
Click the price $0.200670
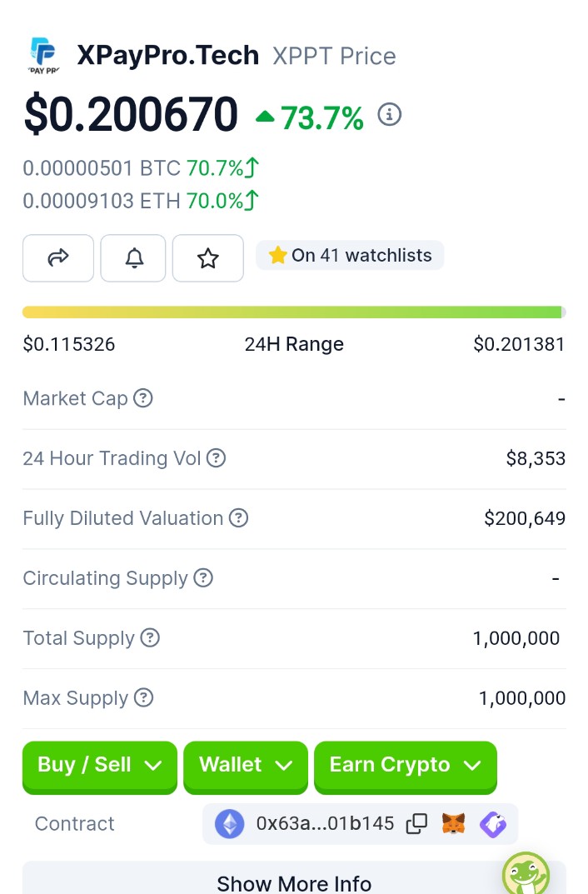coord(131,114)
